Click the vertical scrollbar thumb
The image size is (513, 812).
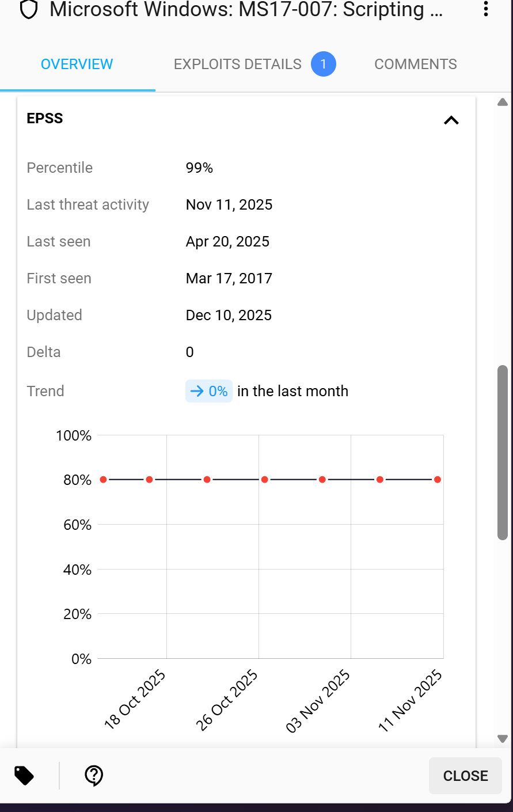click(x=503, y=452)
